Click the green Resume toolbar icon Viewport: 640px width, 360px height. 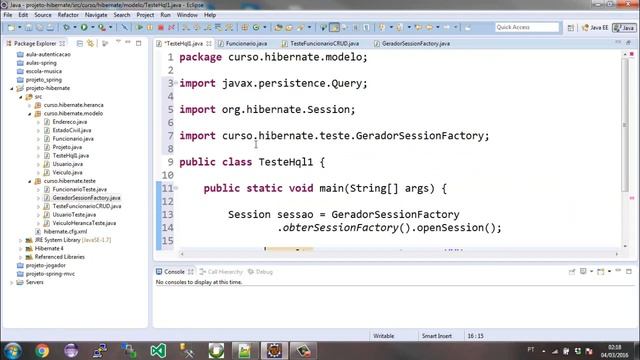pyautogui.click(x=140, y=27)
